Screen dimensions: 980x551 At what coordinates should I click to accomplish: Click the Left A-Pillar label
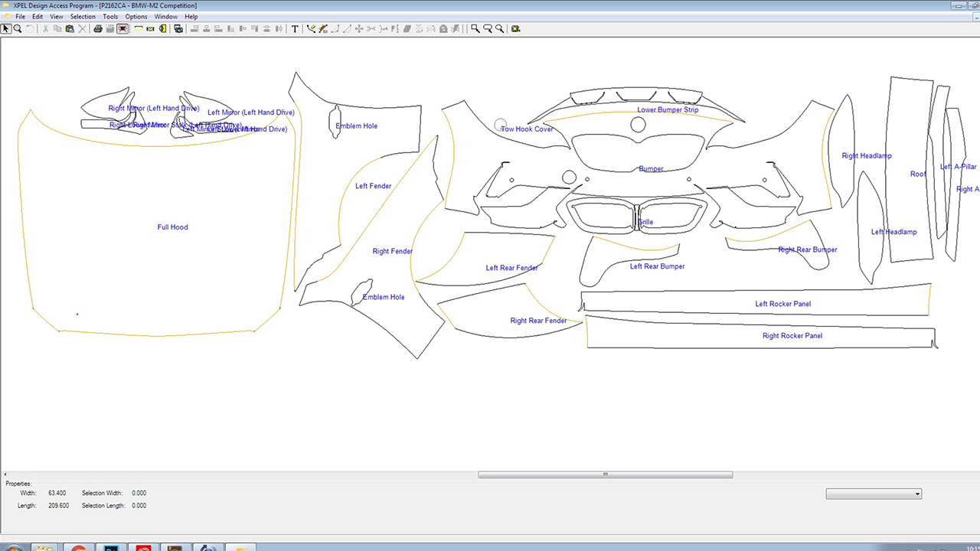pyautogui.click(x=959, y=167)
